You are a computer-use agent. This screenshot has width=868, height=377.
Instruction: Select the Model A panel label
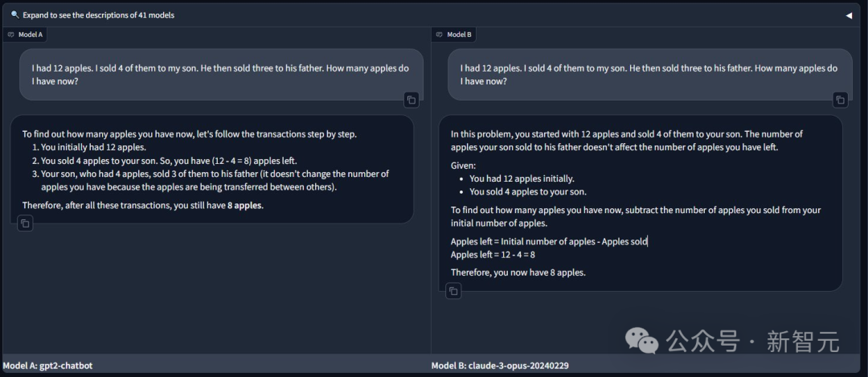31,35
